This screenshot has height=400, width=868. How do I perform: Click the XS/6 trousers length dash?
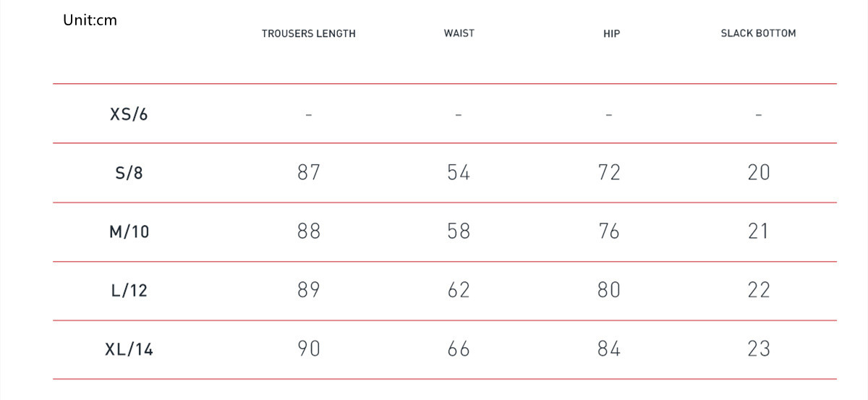309,114
